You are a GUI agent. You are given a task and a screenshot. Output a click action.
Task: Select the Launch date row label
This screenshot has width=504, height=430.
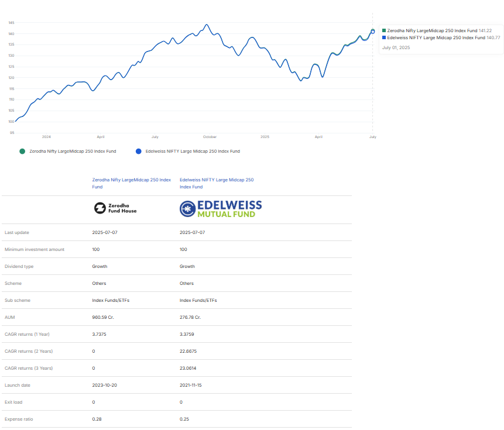18,386
